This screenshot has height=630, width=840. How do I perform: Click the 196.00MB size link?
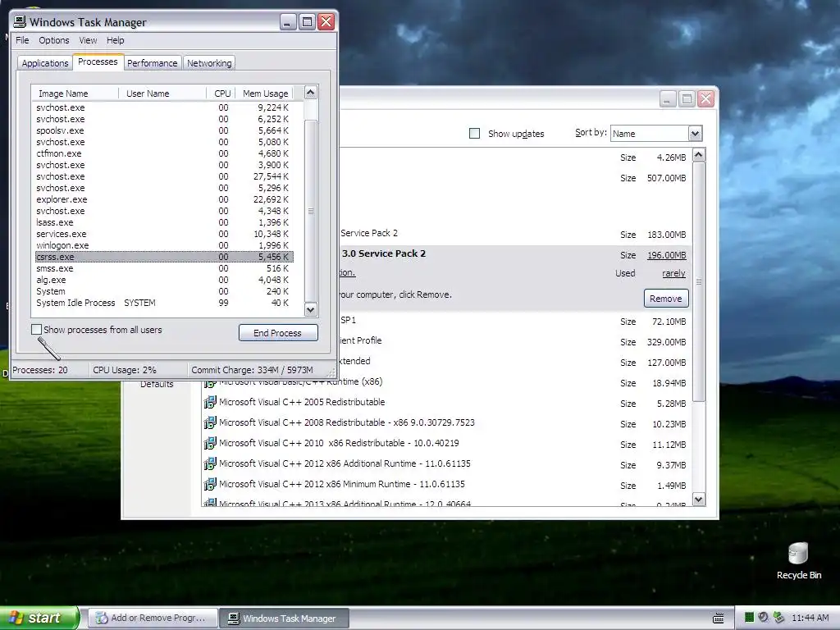(666, 255)
